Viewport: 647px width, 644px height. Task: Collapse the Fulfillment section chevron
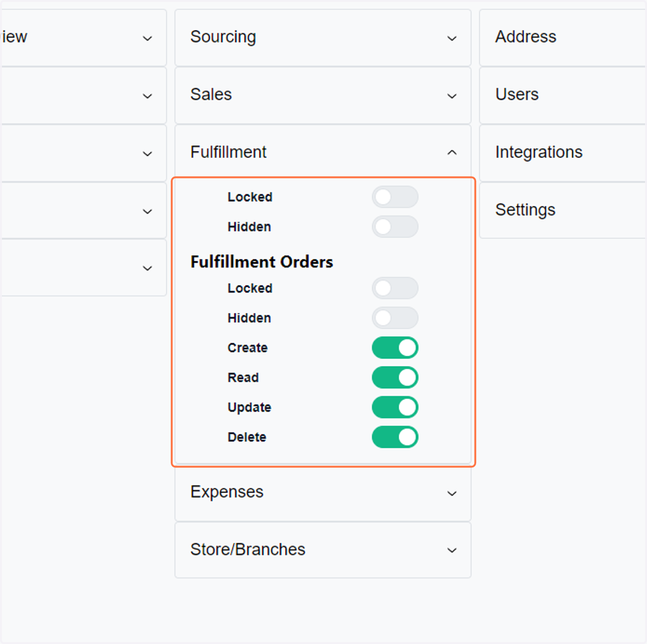point(452,153)
